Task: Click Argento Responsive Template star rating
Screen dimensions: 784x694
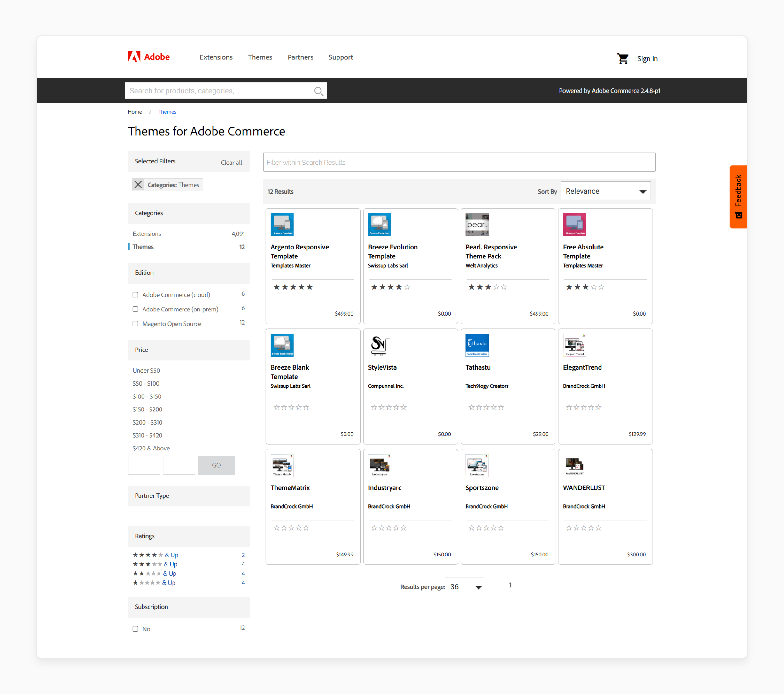Action: point(293,287)
